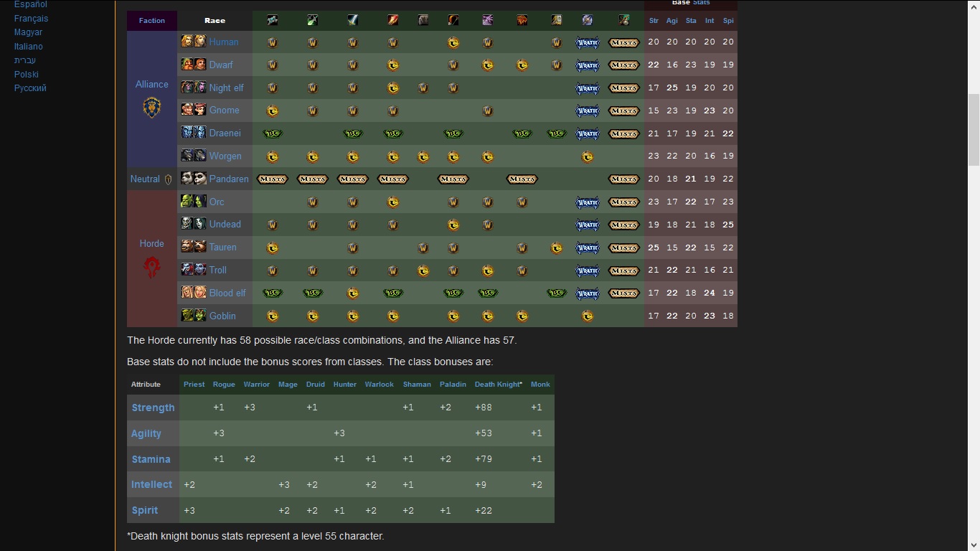Click the Death Knight class icon in header
The height and width of the screenshot is (551, 980).
tap(588, 20)
